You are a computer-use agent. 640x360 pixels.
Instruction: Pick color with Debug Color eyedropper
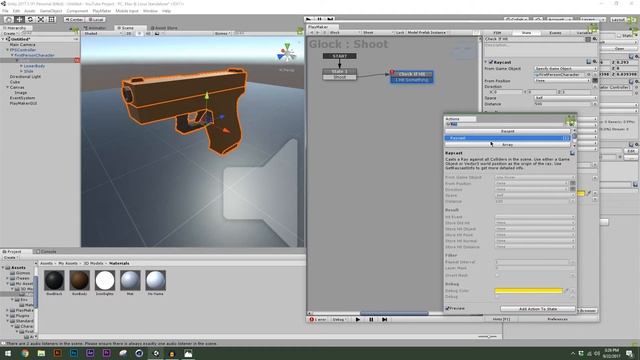[x=567, y=291]
